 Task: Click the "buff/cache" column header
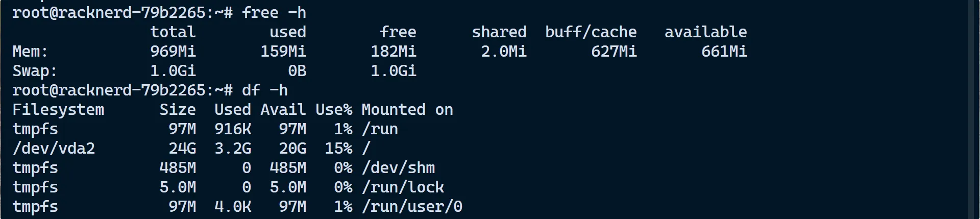click(591, 32)
